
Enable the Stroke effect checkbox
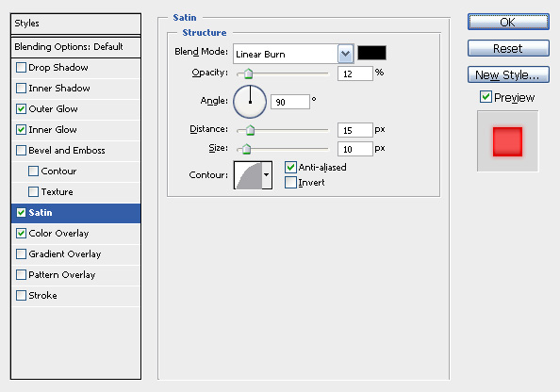pos(21,295)
